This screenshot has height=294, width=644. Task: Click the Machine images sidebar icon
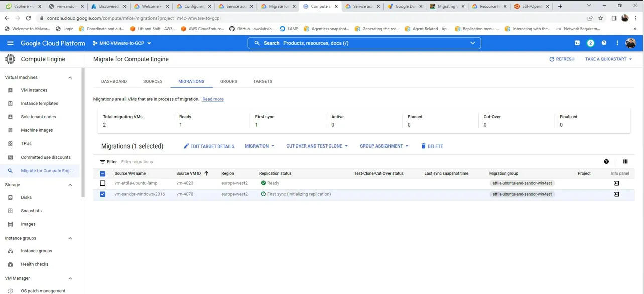[10, 130]
